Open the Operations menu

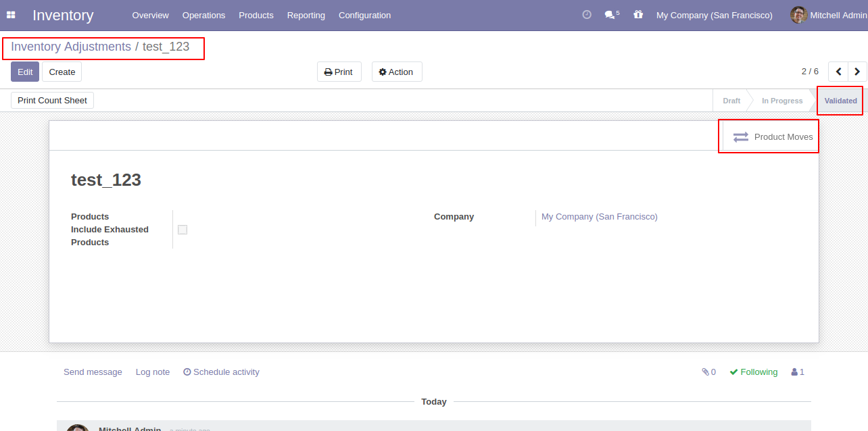point(203,15)
